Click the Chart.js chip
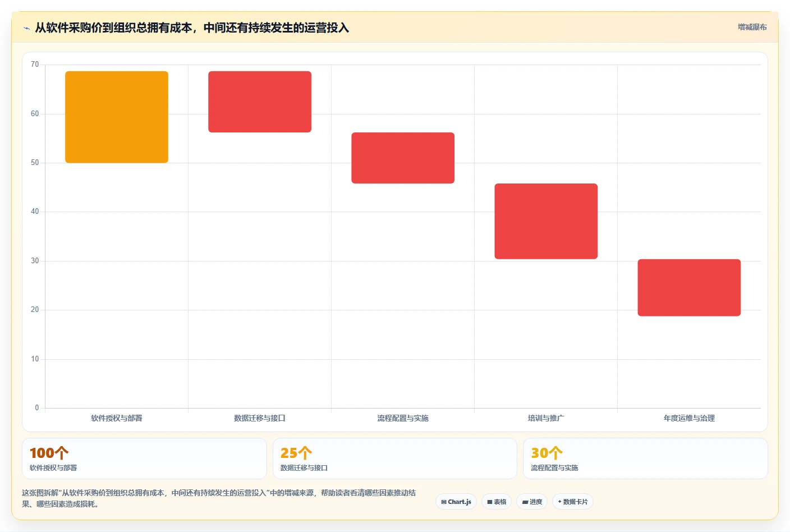 [456, 502]
